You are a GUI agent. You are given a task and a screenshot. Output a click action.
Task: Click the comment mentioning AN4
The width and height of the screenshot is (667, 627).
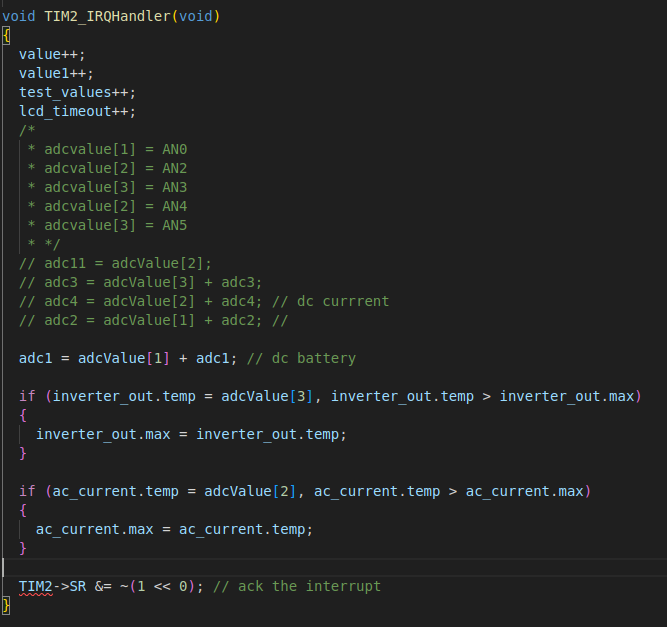[x=107, y=206]
